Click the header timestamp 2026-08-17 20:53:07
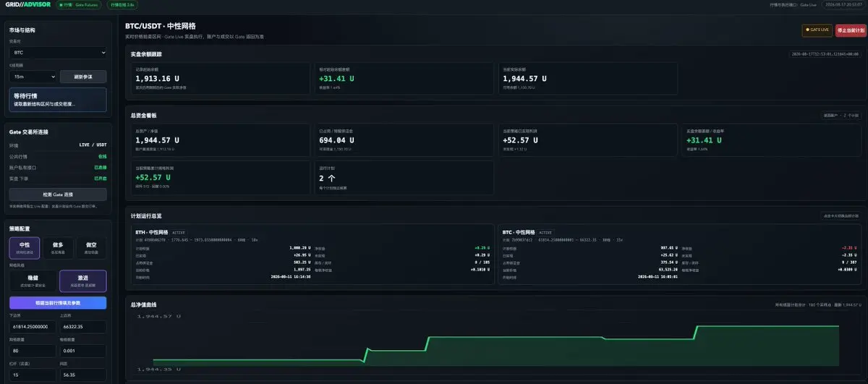The width and height of the screenshot is (868, 384). [x=845, y=4]
